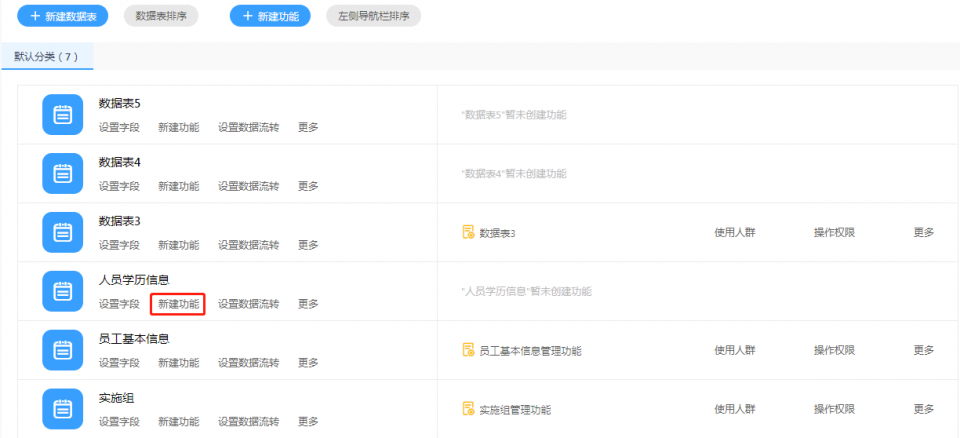960x438 pixels.
Task: Open 设置数据流转 for 数据表5
Action: [249, 127]
